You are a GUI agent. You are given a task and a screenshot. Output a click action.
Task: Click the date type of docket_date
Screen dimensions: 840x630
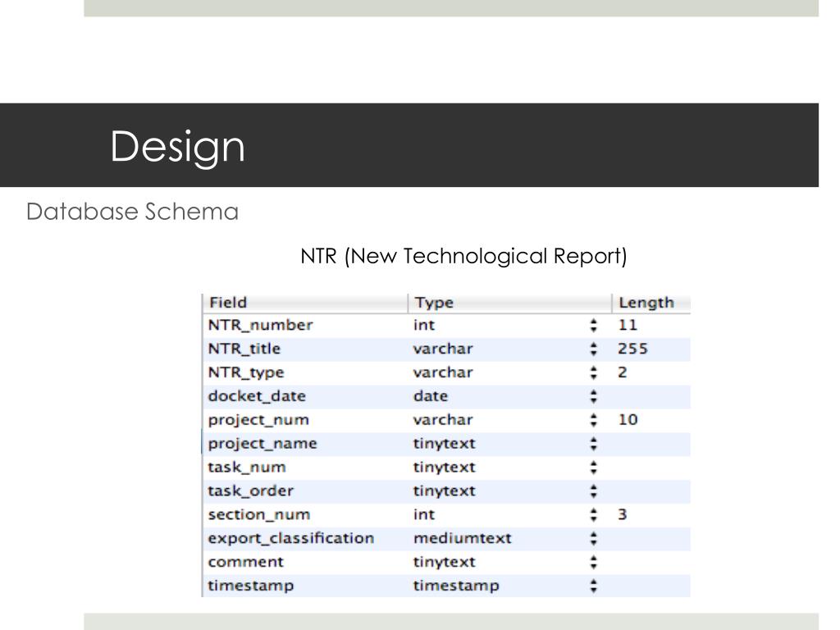[431, 396]
